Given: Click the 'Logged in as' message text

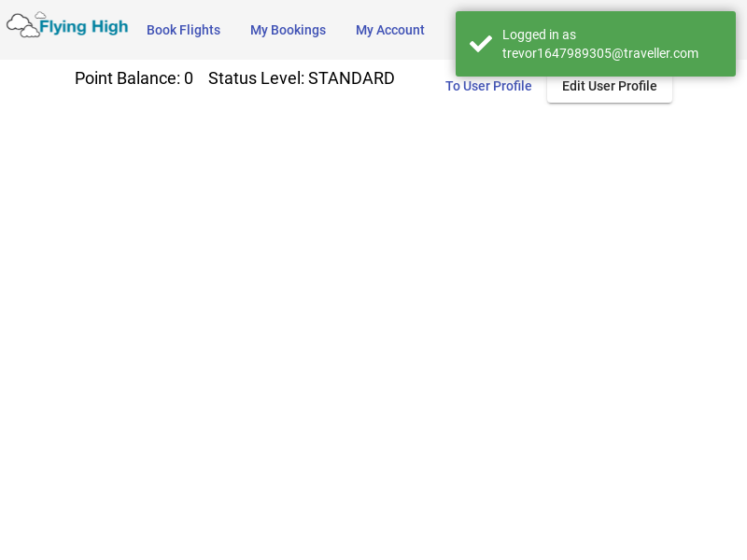Looking at the screenshot, I should click(x=539, y=35).
